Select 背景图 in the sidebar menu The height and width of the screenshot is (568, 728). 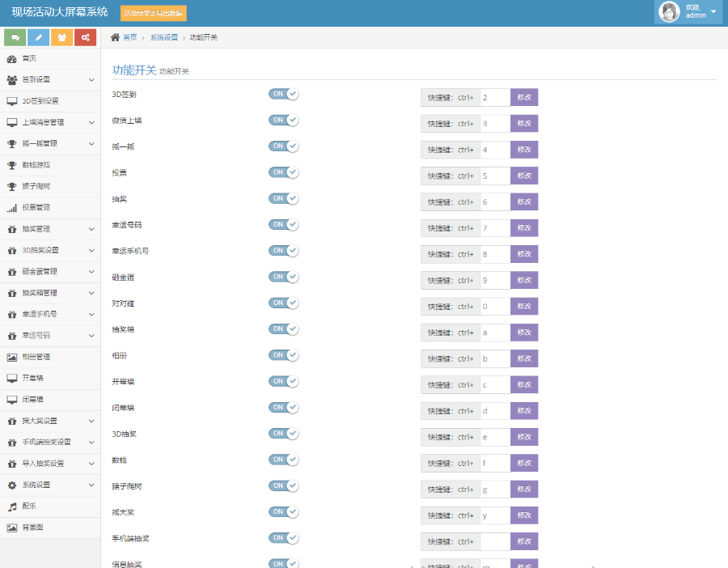[x=31, y=528]
